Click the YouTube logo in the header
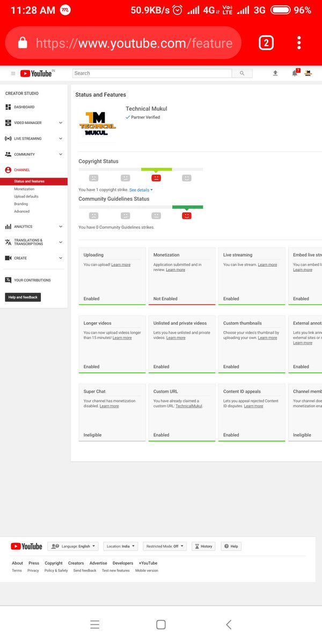Image resolution: width=322 pixels, height=644 pixels. pos(36,74)
